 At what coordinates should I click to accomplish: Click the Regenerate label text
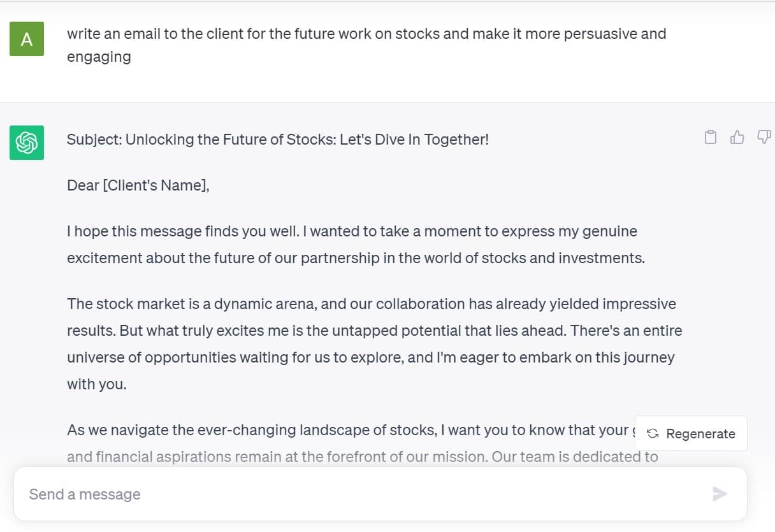pyautogui.click(x=700, y=433)
